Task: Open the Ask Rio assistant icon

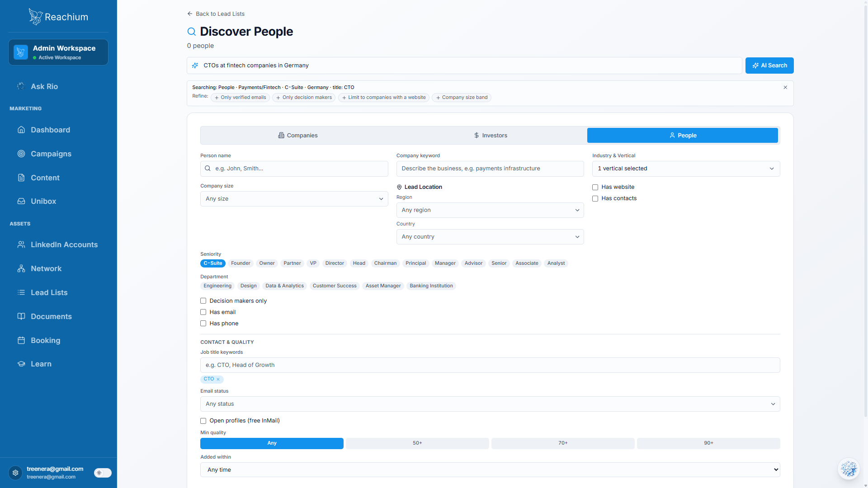Action: tap(21, 86)
